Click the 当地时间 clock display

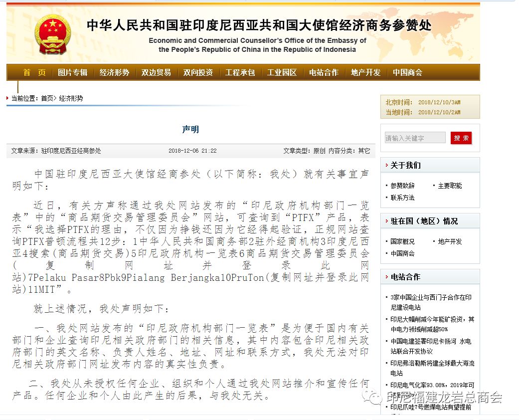[423, 112]
